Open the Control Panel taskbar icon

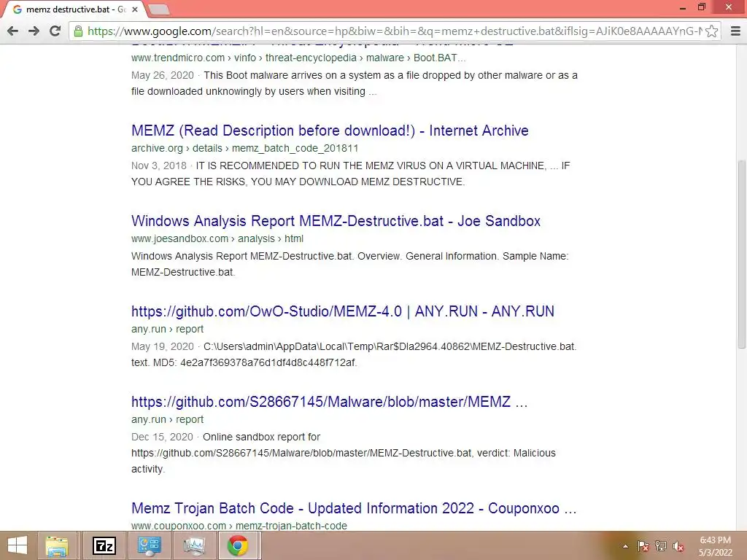[149, 545]
